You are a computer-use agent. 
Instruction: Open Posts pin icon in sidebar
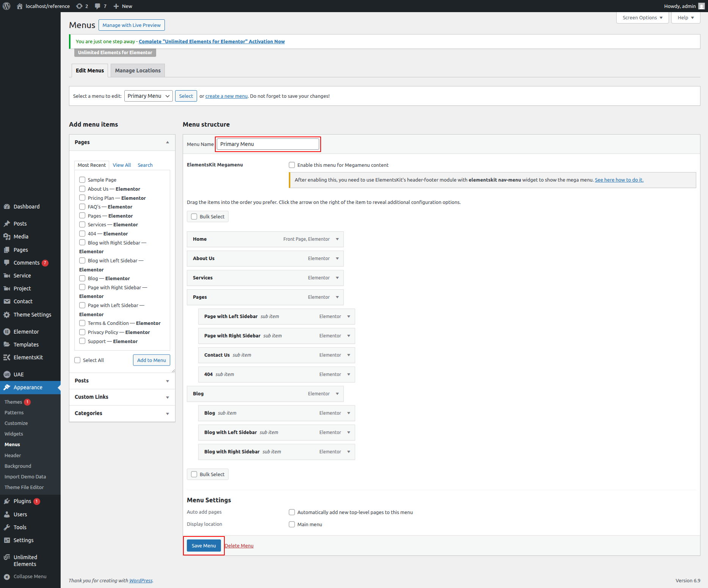7,224
